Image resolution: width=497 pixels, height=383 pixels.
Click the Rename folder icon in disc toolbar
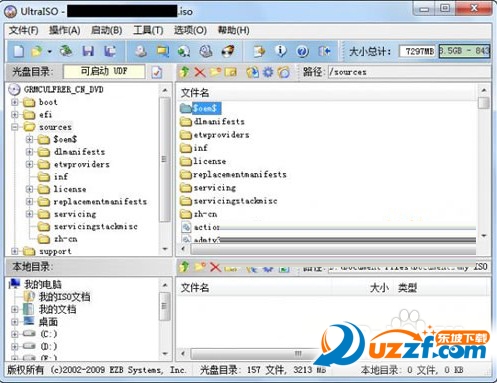(x=231, y=72)
